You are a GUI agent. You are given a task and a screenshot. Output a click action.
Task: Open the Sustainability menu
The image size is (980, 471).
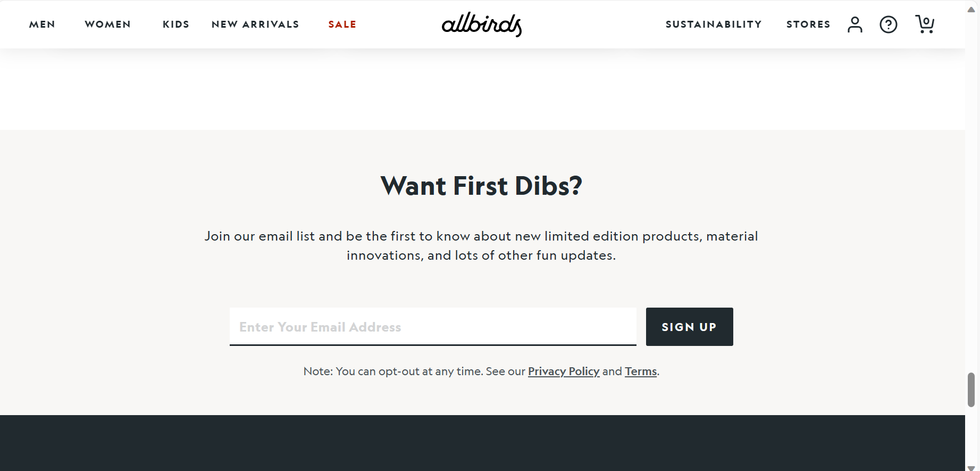coord(714,24)
